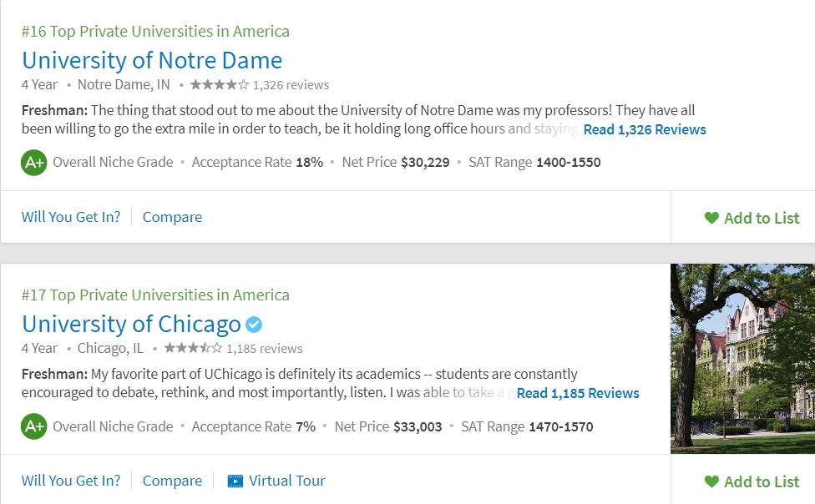The height and width of the screenshot is (504, 815).
Task: Click the verified checkmark beside University of Chicago
Action: (x=254, y=325)
